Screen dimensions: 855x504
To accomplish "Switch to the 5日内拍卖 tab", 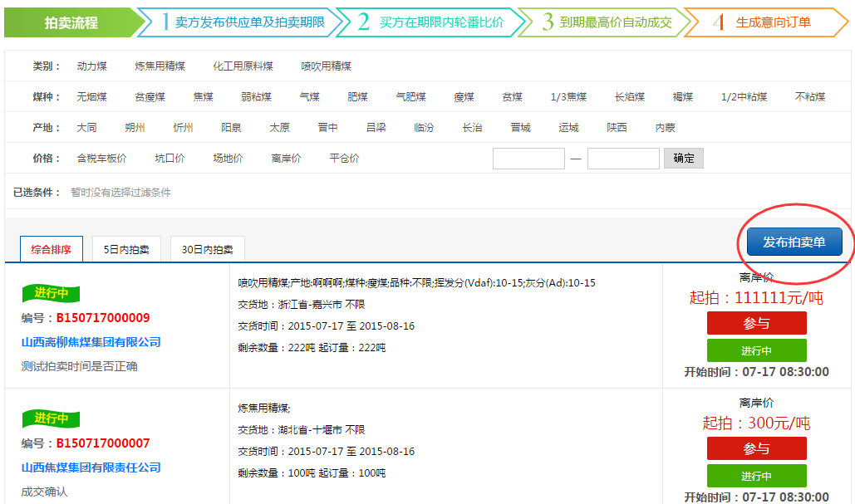I will [126, 249].
